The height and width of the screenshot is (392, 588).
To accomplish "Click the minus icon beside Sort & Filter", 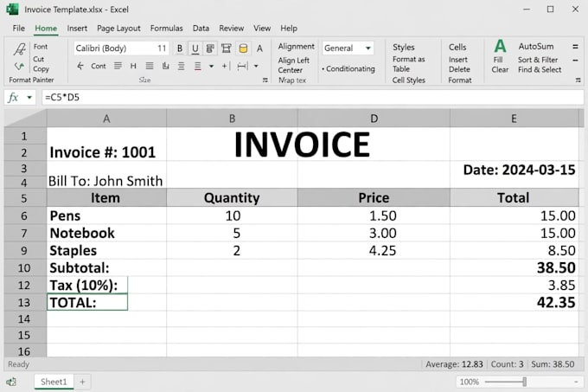I will tap(575, 60).
